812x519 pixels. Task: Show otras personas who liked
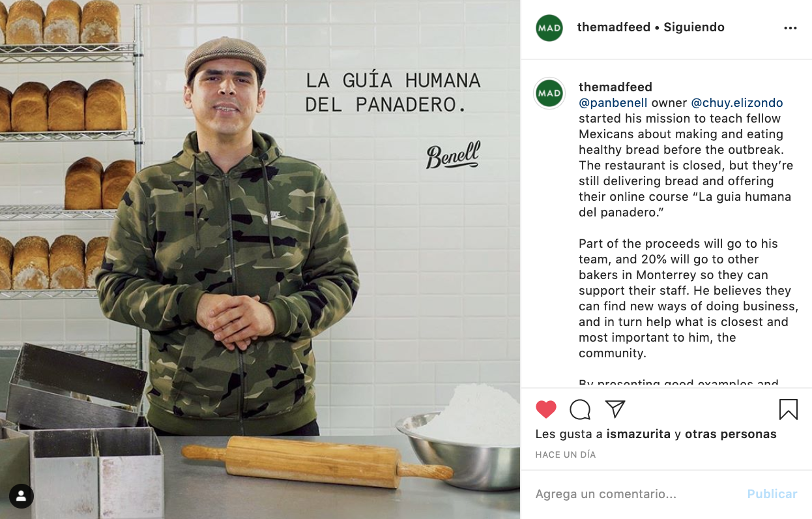tap(731, 434)
